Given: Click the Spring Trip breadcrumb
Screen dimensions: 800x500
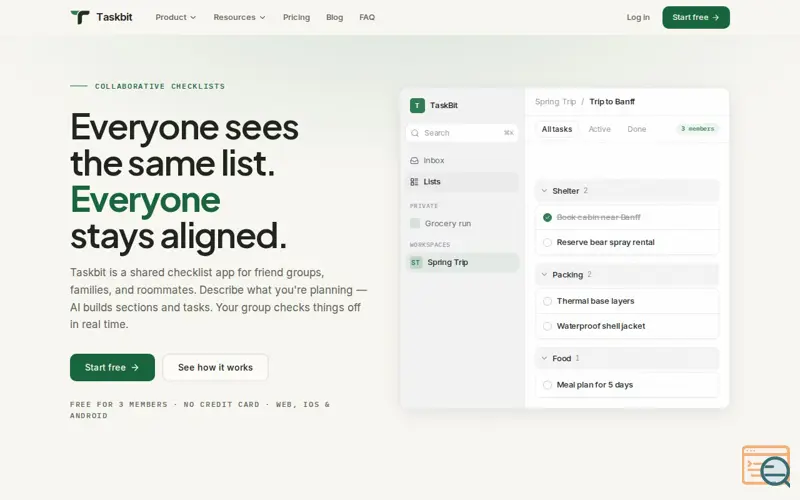Looking at the screenshot, I should 555,102.
